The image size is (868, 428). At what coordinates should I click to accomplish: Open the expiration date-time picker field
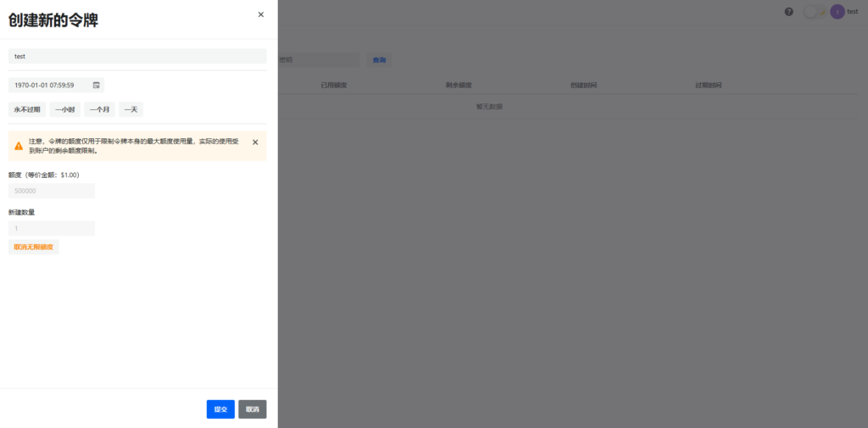tap(51, 85)
